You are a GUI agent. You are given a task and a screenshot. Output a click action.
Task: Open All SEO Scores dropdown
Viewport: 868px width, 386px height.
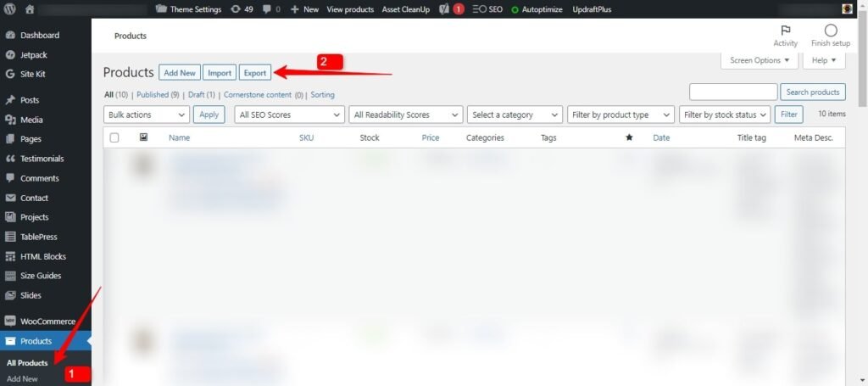[x=290, y=115]
